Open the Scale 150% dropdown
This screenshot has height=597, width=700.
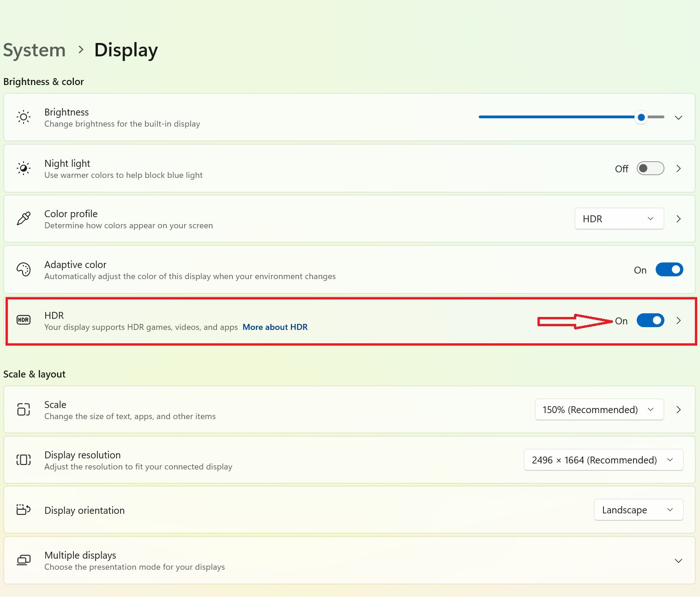(599, 409)
